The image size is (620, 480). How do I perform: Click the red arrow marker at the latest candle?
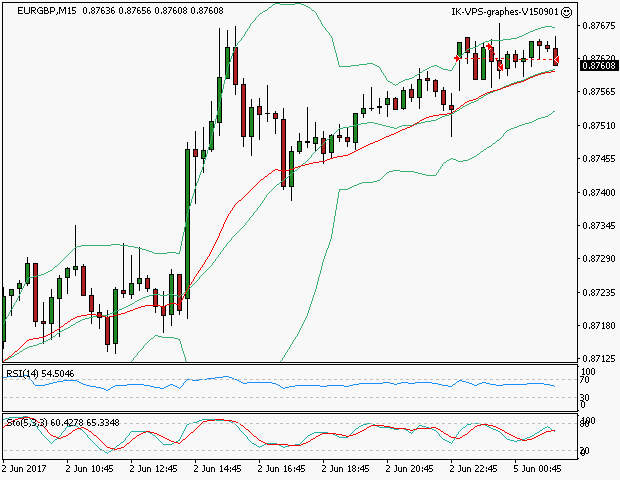[x=556, y=62]
